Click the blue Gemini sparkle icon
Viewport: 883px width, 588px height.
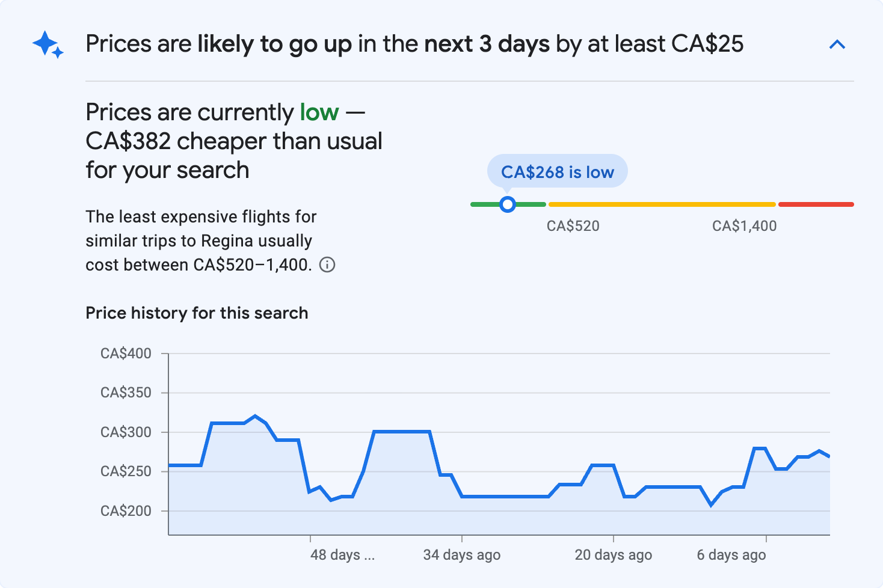[x=48, y=44]
